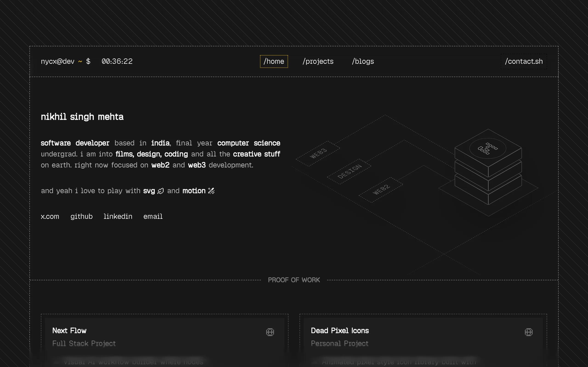Image resolution: width=588 pixels, height=367 pixels.
Task: Click the motion sparkle icon
Action: point(211,191)
